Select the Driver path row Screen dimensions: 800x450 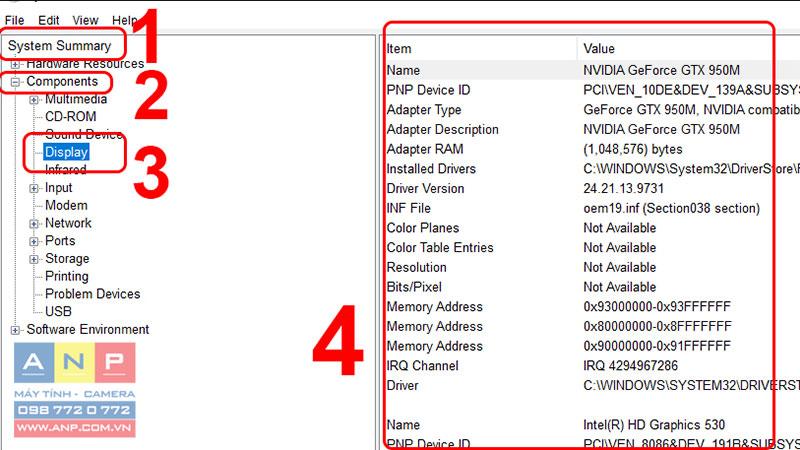tap(592, 386)
